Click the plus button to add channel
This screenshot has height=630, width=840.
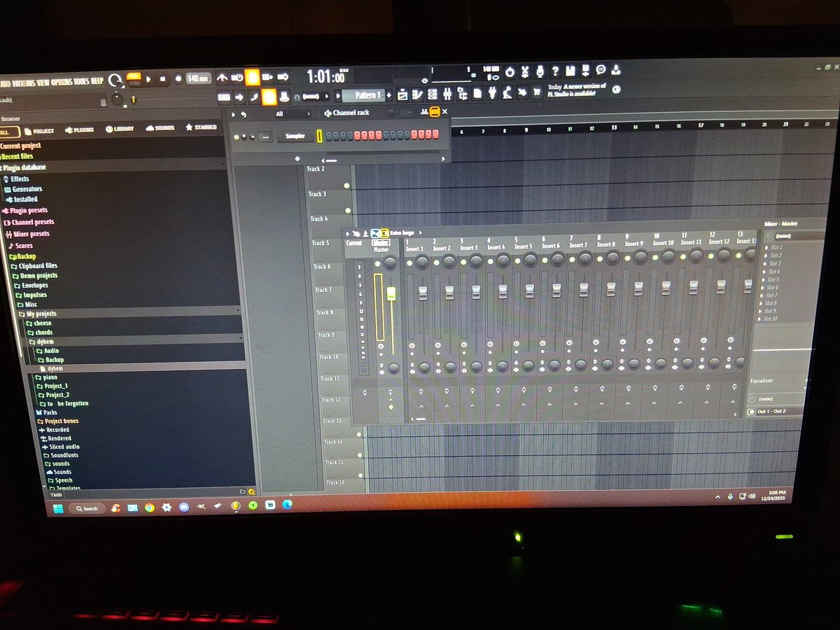pyautogui.click(x=297, y=159)
